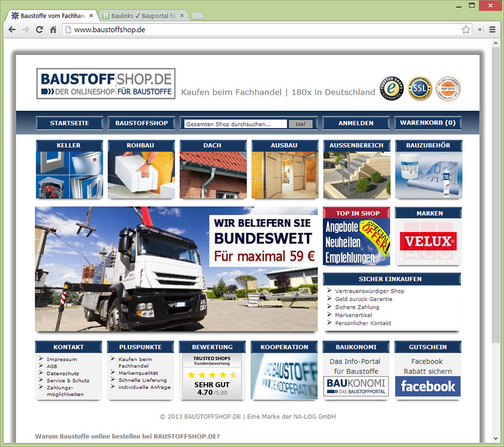Click the PLUSPUNKTE box header
504x447 pixels.
point(141,347)
